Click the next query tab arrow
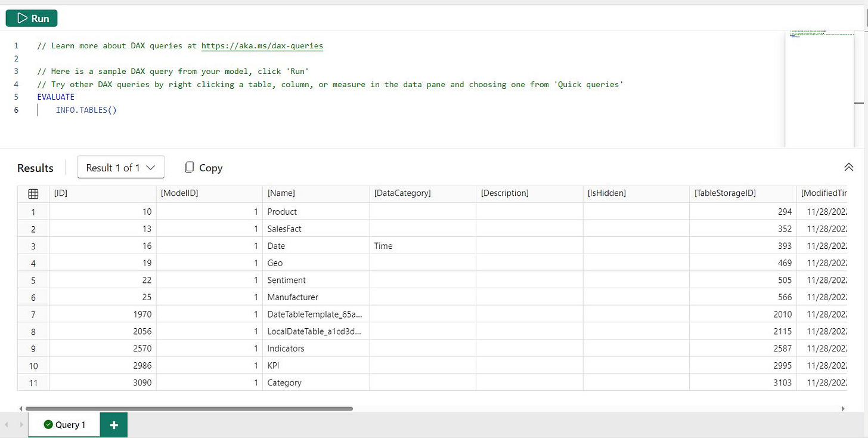 point(21,425)
